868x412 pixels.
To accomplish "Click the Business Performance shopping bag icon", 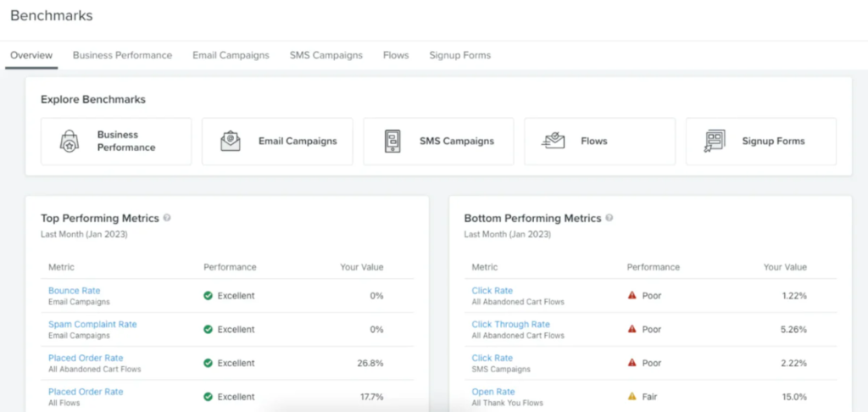I will (x=70, y=141).
